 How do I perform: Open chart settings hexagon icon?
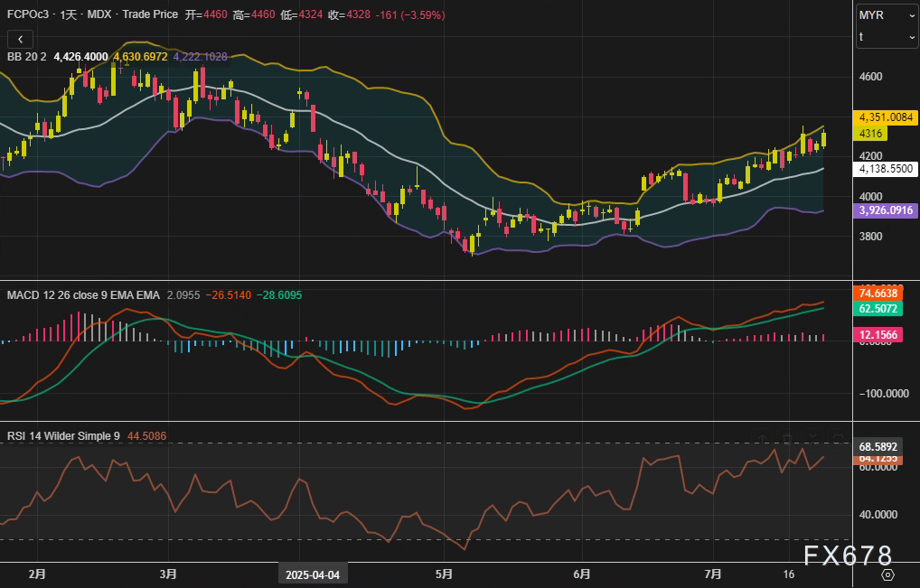pos(887,574)
